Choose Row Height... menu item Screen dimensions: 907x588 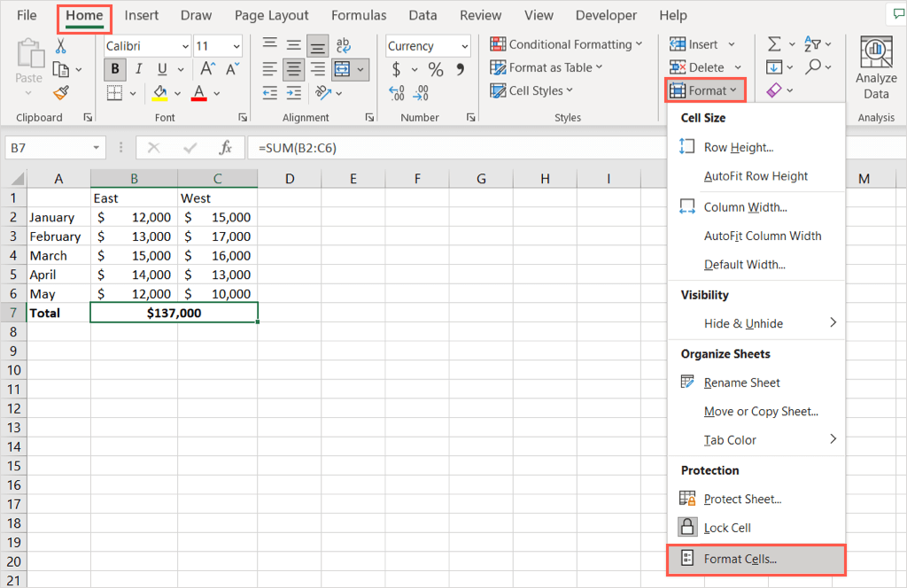756,147
